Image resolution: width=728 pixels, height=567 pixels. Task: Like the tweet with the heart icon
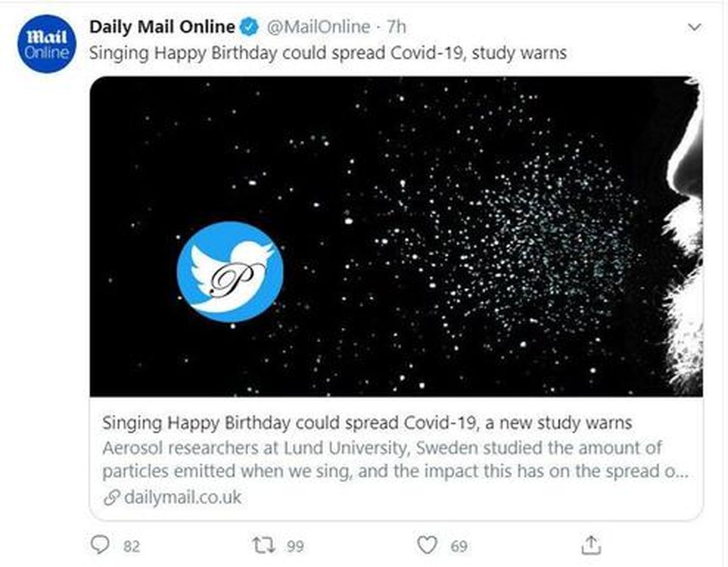click(428, 546)
